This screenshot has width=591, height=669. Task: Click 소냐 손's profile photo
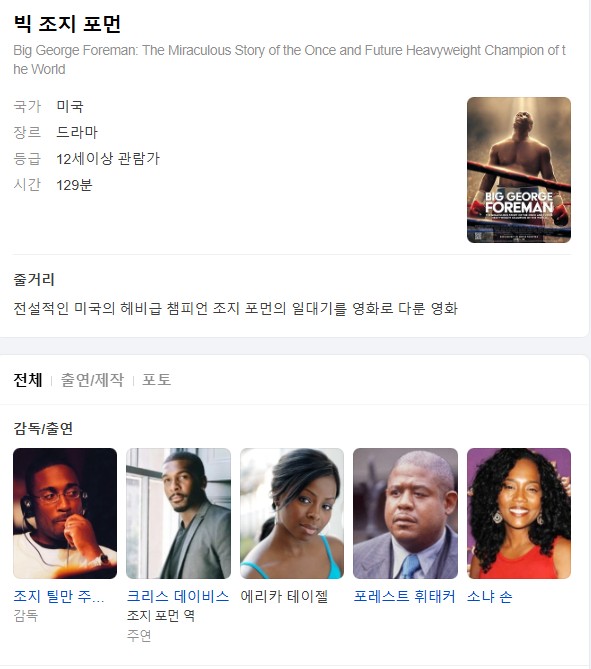click(x=519, y=513)
